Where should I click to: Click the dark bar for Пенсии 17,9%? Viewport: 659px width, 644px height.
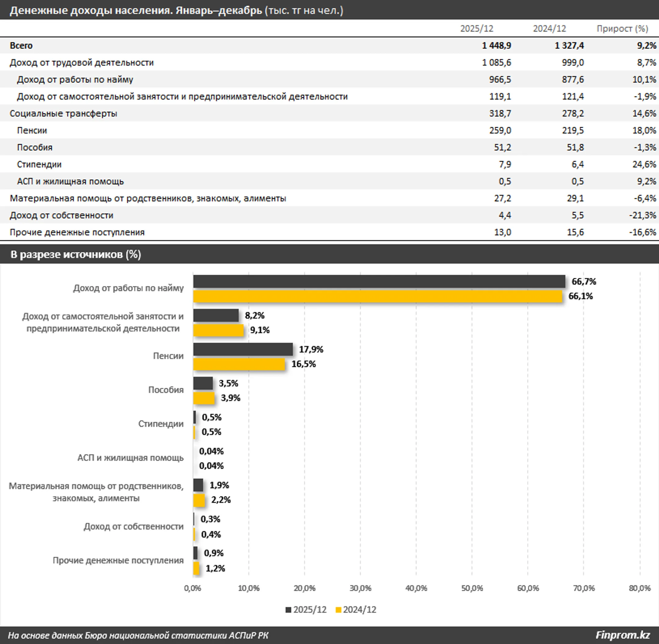pyautogui.click(x=243, y=349)
